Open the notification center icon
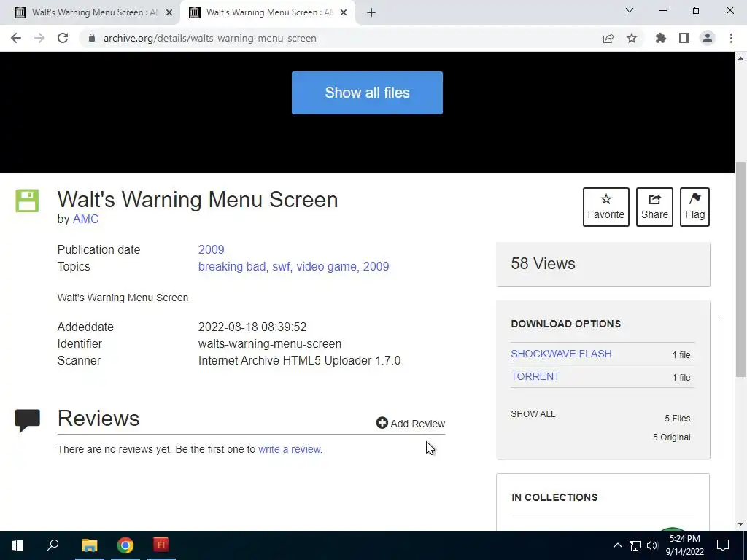 [723, 545]
